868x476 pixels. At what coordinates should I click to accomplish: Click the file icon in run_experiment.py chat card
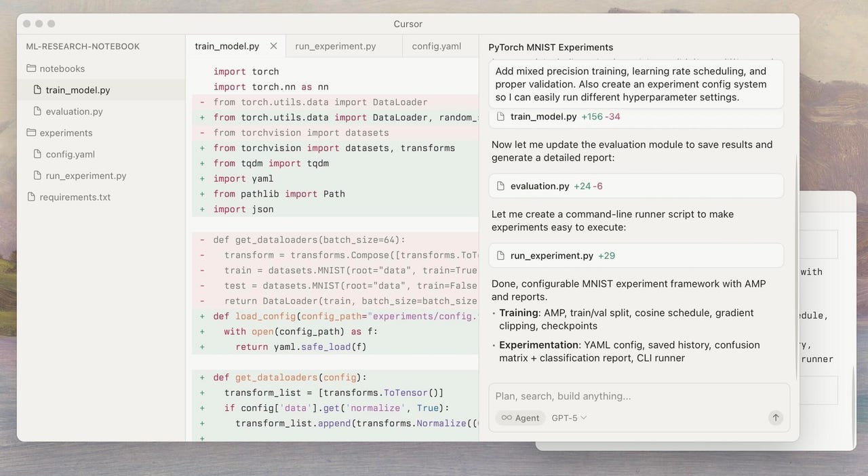501,256
